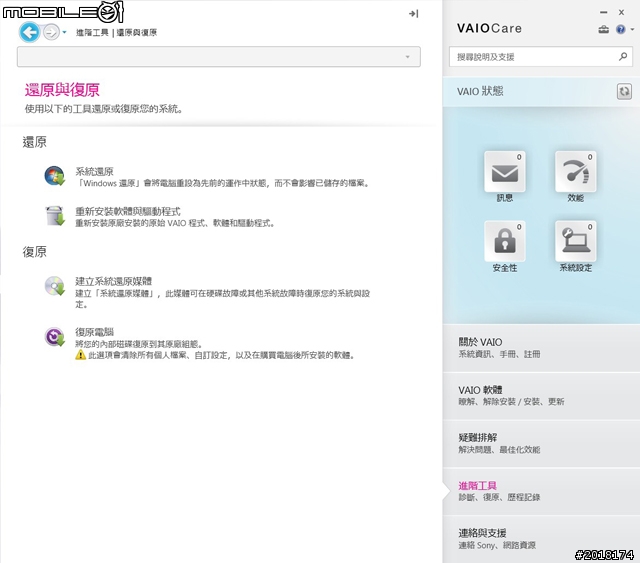Click the 還原 section heading
The image size is (640, 563).
tap(35, 142)
